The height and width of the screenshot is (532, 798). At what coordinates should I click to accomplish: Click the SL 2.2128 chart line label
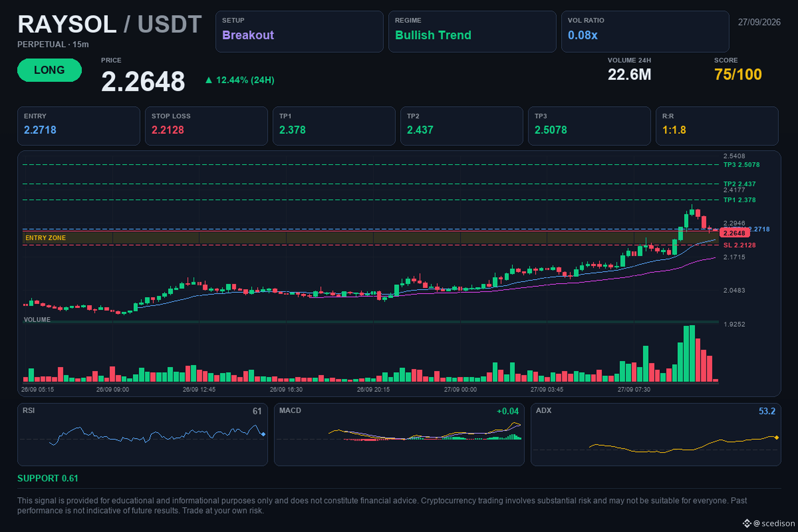click(x=739, y=245)
